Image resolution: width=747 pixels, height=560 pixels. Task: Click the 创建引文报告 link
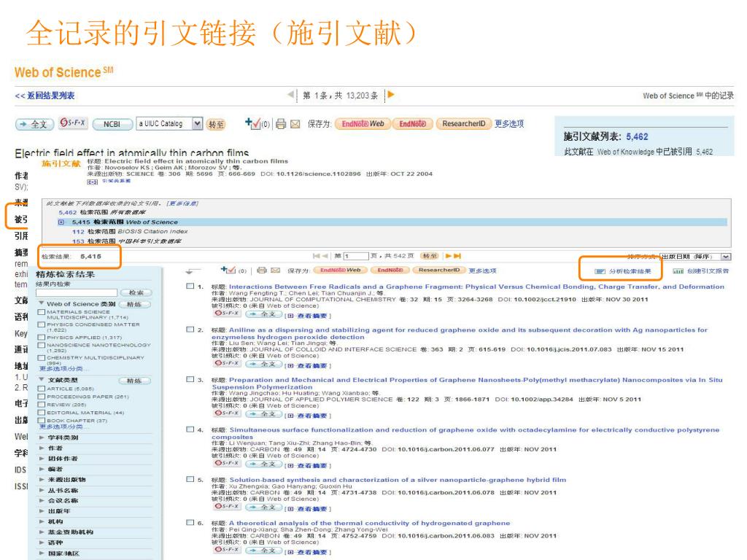coord(708,271)
